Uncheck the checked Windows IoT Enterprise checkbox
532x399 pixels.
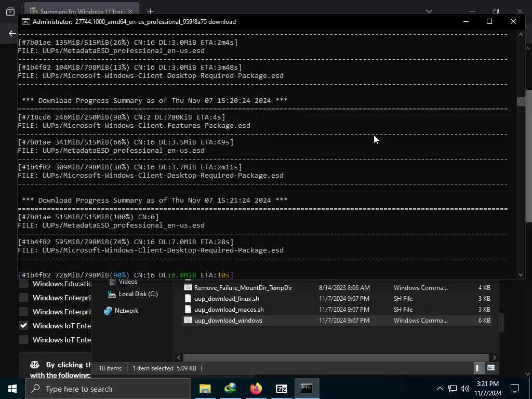pos(23,326)
